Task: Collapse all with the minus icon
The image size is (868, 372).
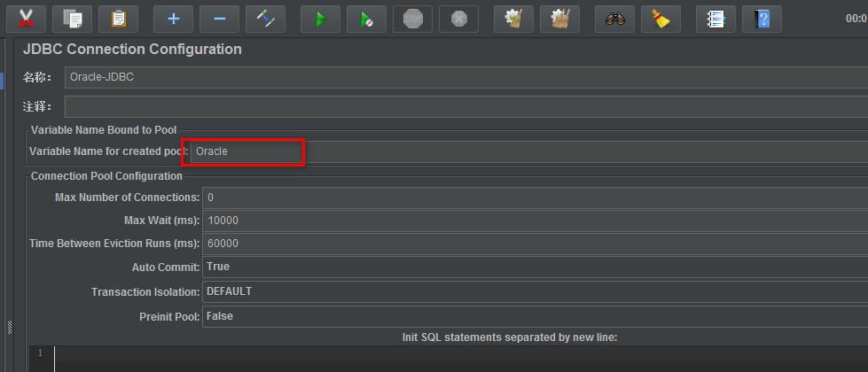Action: tap(219, 19)
